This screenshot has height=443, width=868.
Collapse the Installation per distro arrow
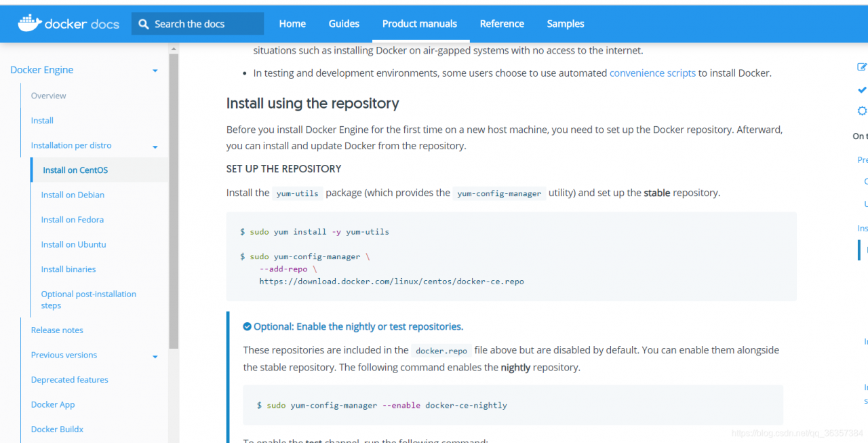point(155,147)
